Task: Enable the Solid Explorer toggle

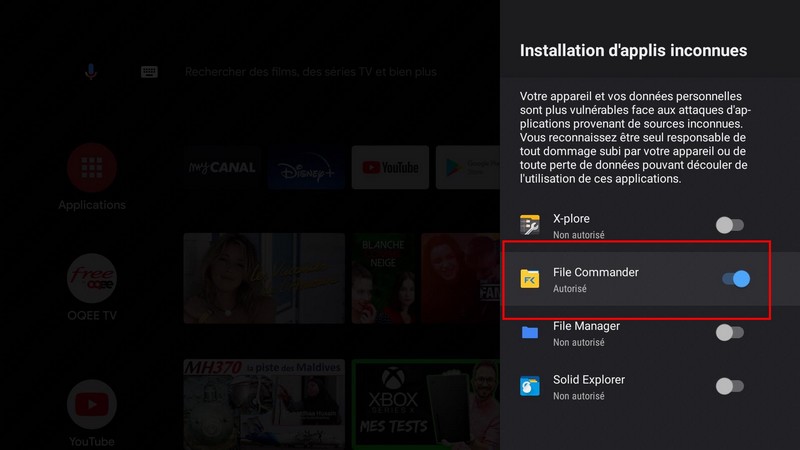Action: click(730, 386)
